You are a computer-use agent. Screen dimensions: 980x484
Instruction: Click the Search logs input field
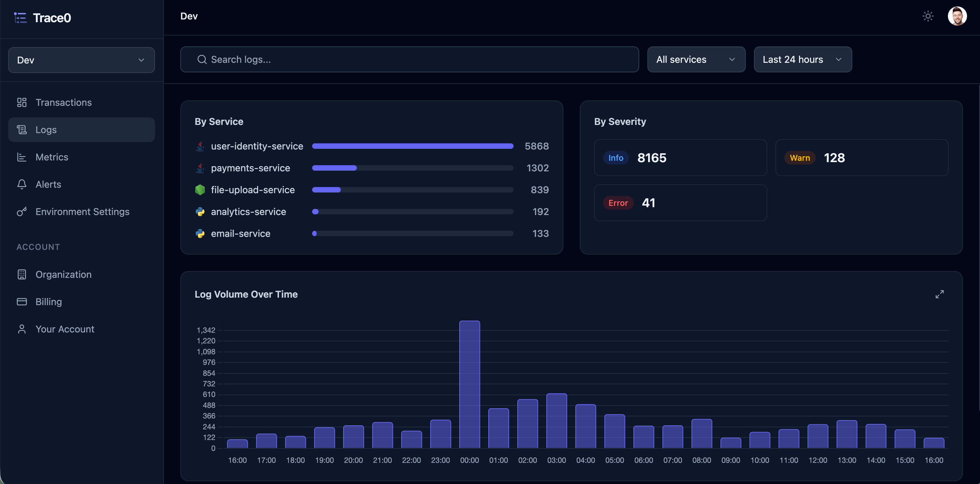pos(409,59)
